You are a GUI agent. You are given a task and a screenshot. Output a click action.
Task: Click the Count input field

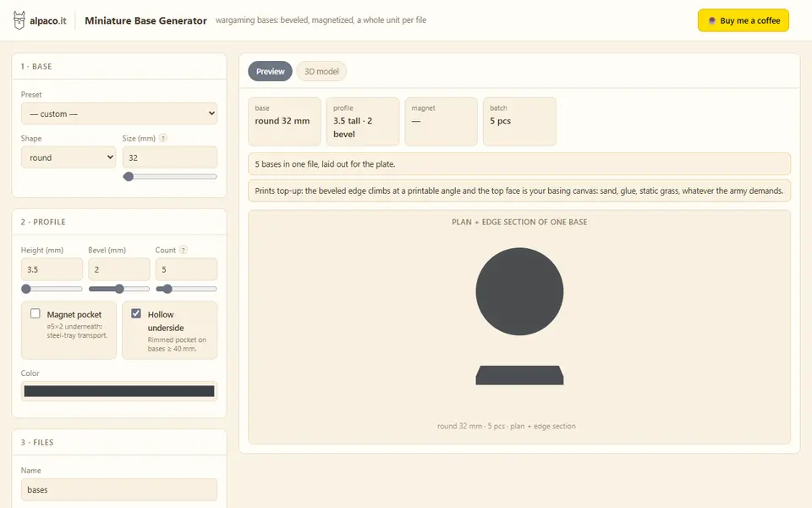[186, 269]
